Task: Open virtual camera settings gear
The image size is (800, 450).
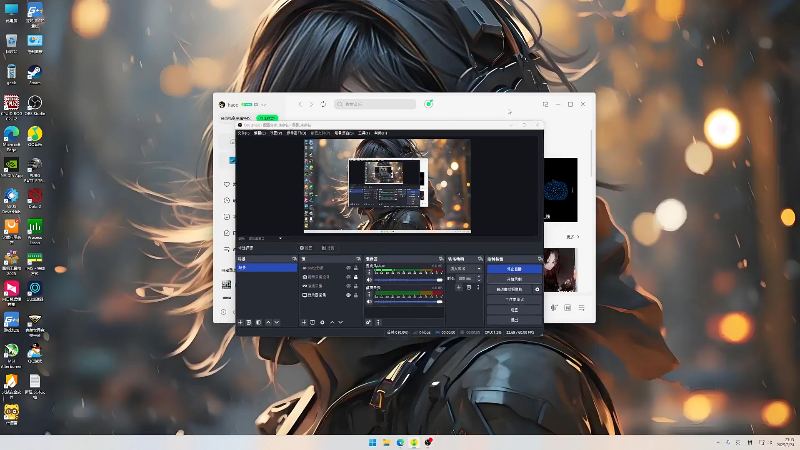Action: tap(537, 289)
